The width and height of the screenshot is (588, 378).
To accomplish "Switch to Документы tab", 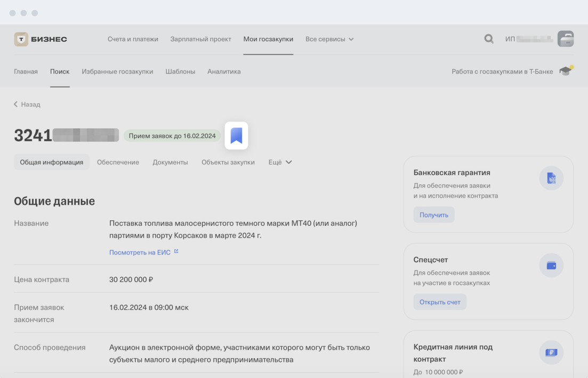I will pos(170,162).
